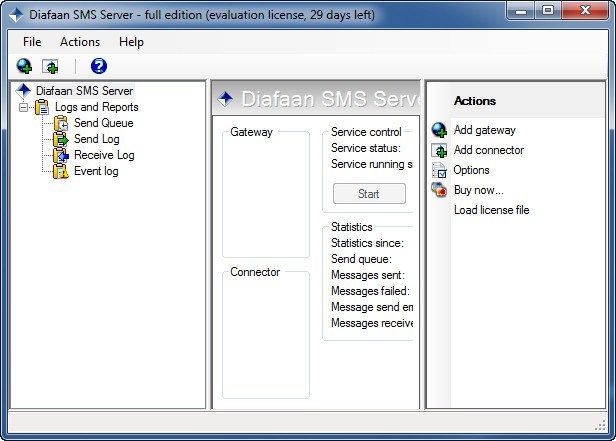This screenshot has height=441, width=616.
Task: Select Send Queue in the tree
Action: tap(104, 123)
